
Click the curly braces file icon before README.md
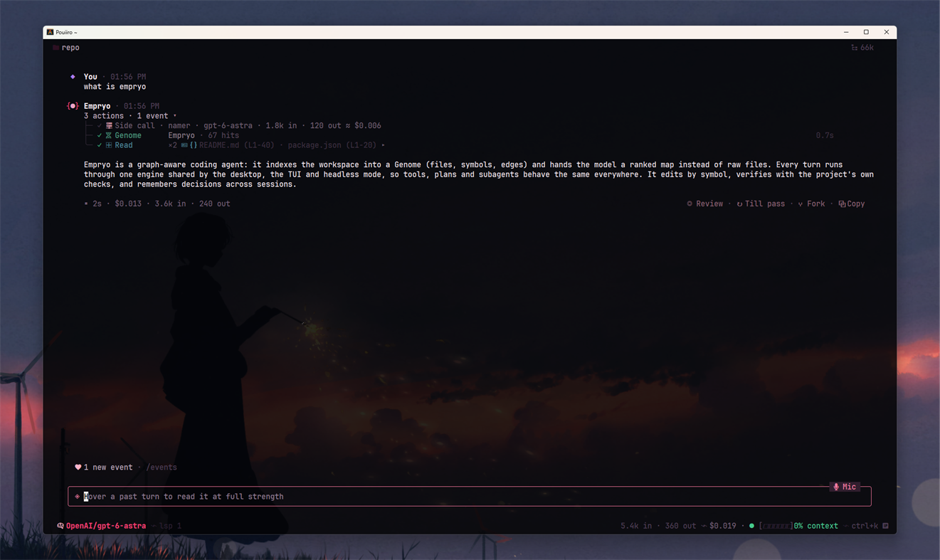pos(194,145)
